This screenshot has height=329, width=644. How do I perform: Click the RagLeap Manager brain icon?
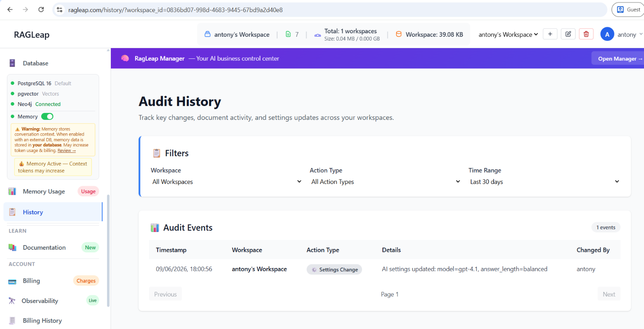(x=125, y=58)
